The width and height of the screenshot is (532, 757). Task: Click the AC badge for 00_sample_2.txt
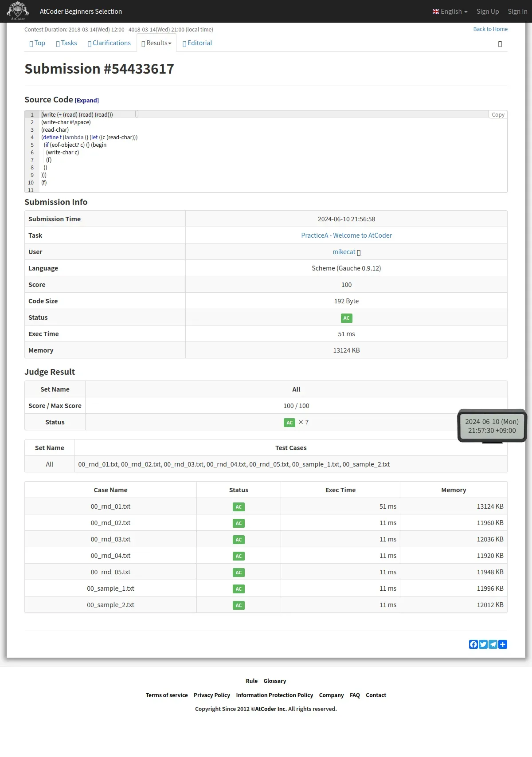pos(239,605)
